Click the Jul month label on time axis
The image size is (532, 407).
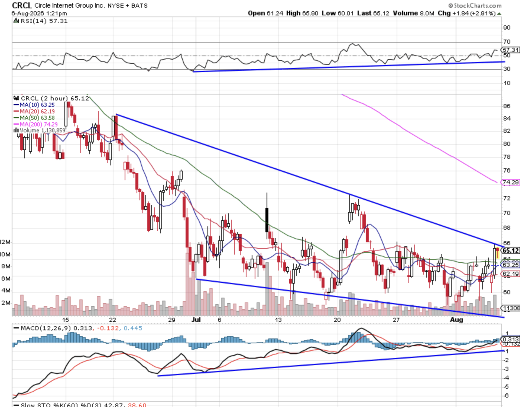click(196, 320)
